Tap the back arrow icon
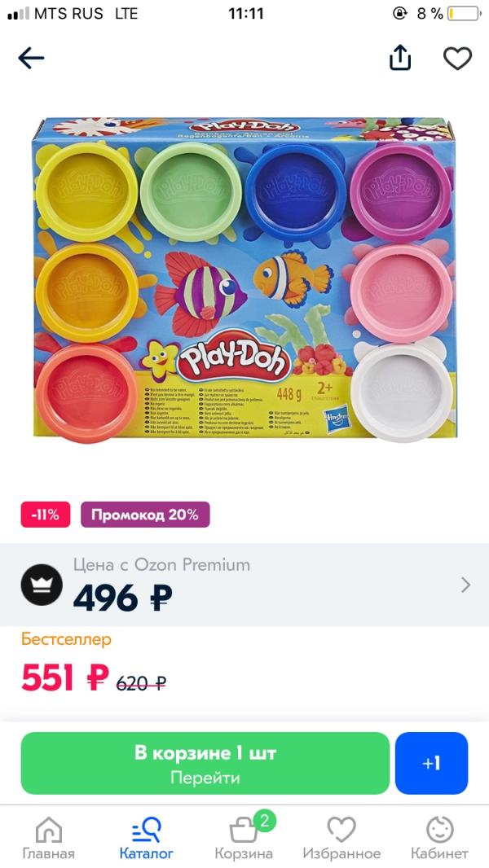489x868 pixels. (31, 58)
